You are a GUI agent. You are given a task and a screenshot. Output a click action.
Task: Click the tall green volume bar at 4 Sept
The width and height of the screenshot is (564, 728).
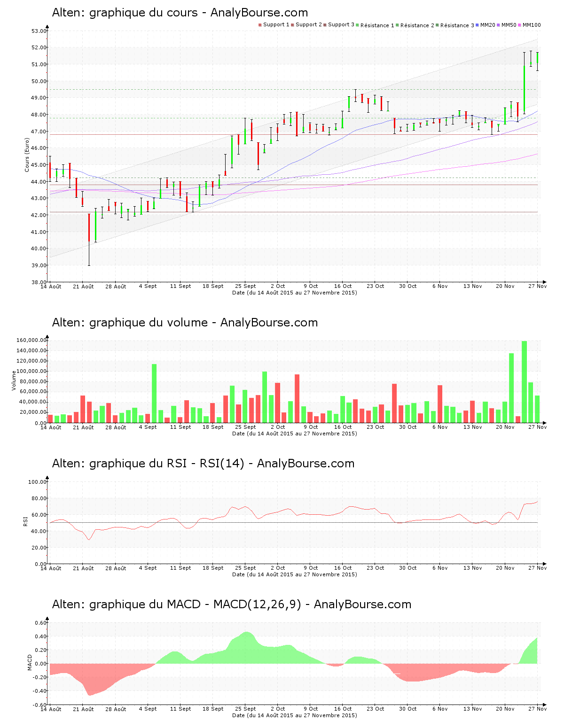point(154,393)
